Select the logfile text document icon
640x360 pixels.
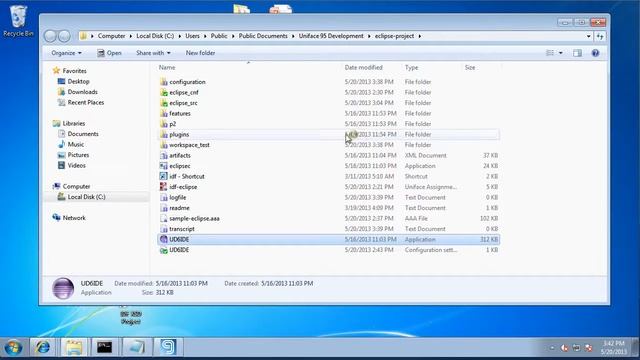pyautogui.click(x=164, y=197)
